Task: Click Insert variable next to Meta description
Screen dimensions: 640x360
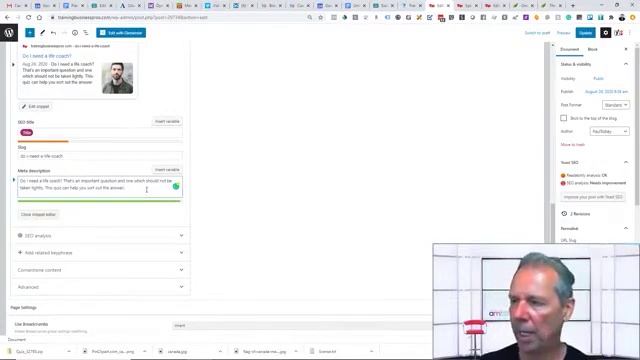Action: (x=167, y=170)
